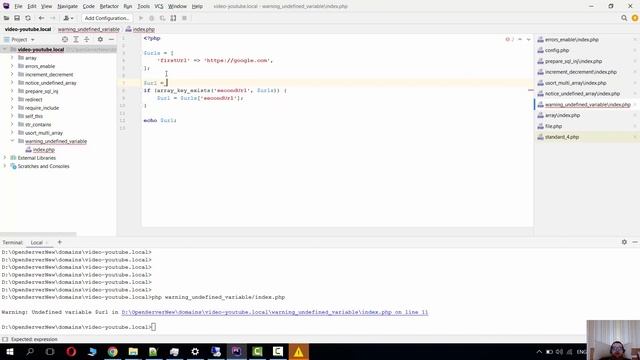This screenshot has height=360, width=640.
Task: Open the Tools menu
Action: [x=143, y=7]
